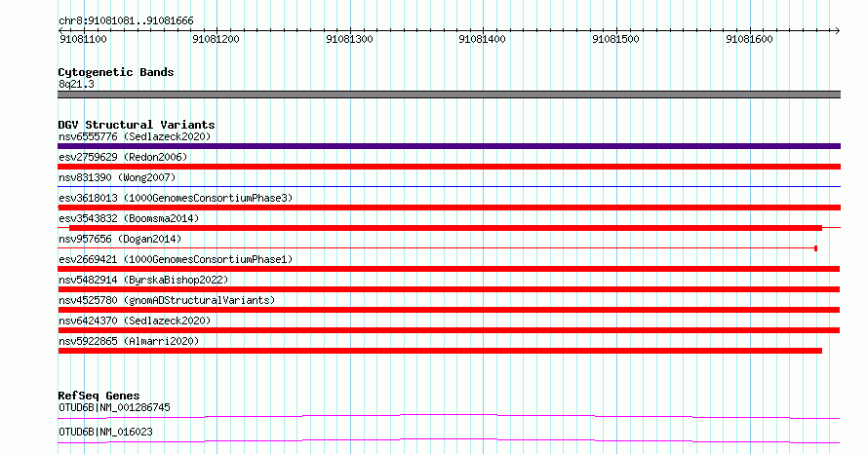Viewport: 868px width, 454px height.
Task: Click ruler position 91081600
Action: [749, 39]
